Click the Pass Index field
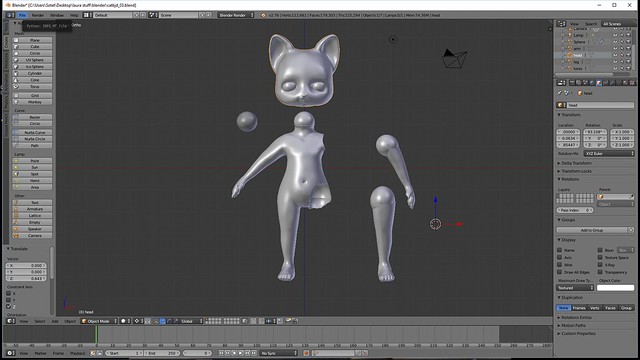Viewport: 640px width, 360px height. (575, 210)
